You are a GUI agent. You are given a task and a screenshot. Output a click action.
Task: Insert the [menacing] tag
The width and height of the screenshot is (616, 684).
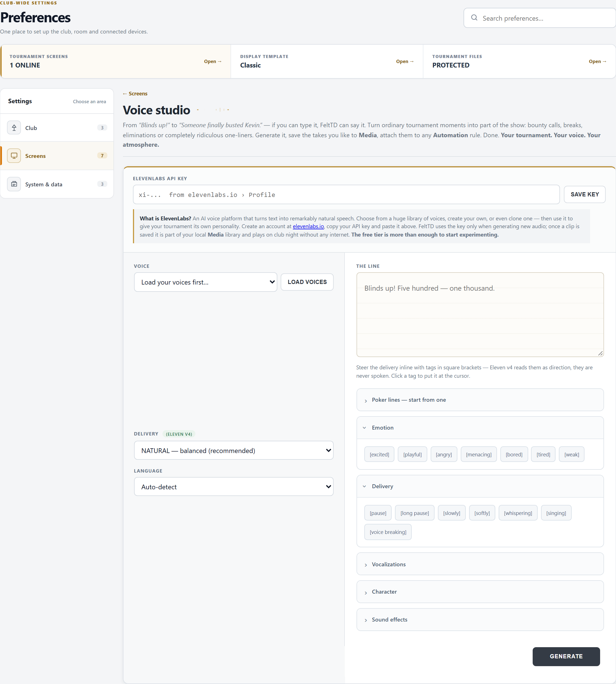pyautogui.click(x=478, y=454)
